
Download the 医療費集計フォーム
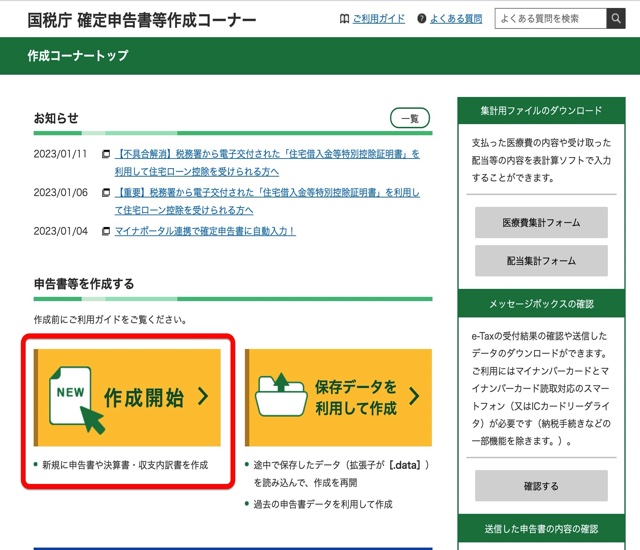[x=541, y=222]
